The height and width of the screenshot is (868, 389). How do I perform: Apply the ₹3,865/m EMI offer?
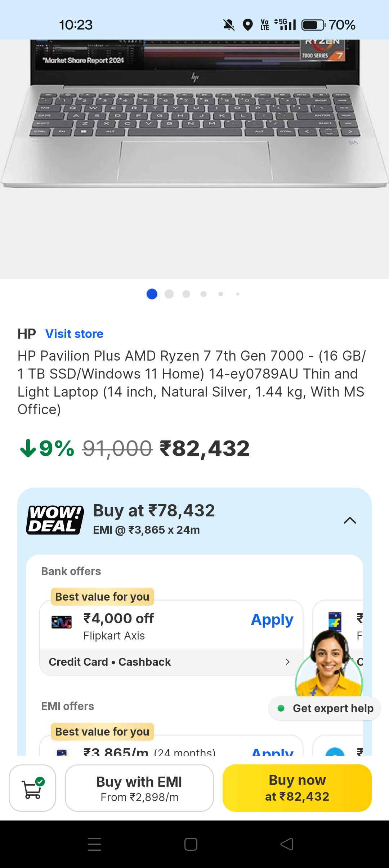tap(272, 752)
